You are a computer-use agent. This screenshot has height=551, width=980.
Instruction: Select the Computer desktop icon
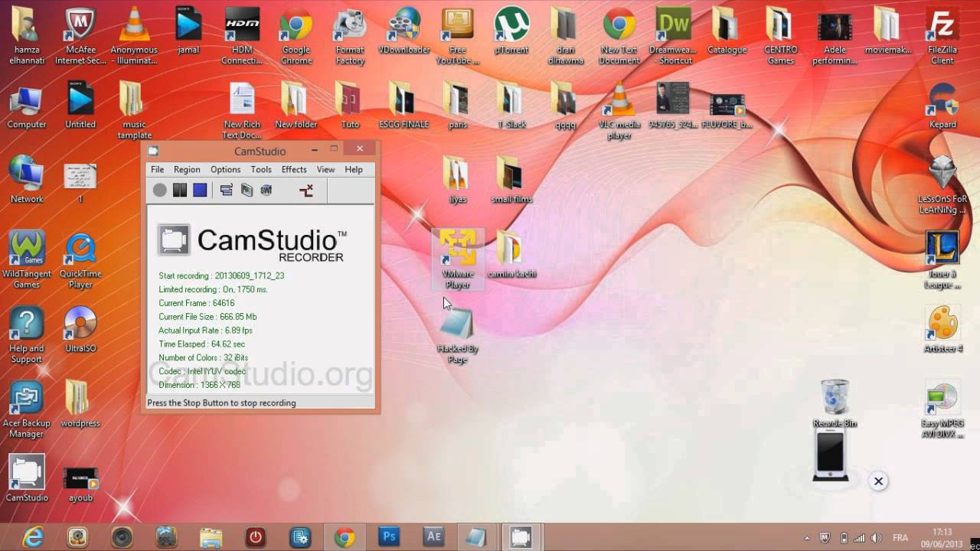pyautogui.click(x=27, y=106)
